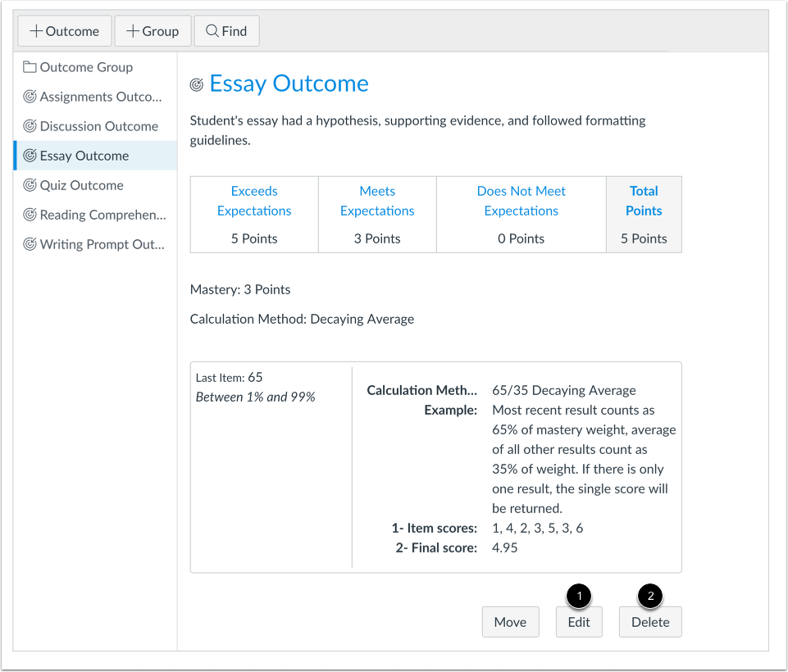Click the target icon beside Writing Prompt Outcome
788x672 pixels.
coord(30,244)
